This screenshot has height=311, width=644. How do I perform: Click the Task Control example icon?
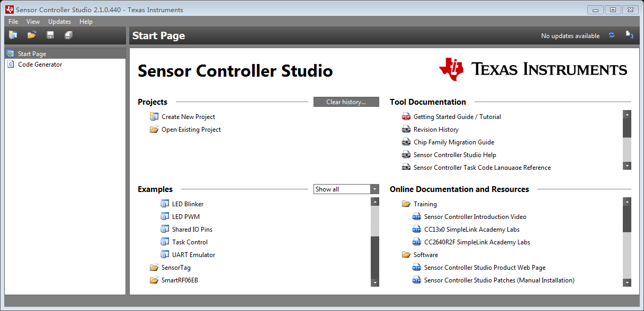165,242
